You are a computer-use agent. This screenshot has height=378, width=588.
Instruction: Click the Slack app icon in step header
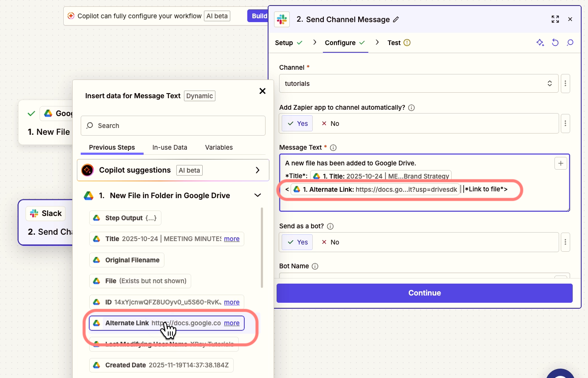282,19
